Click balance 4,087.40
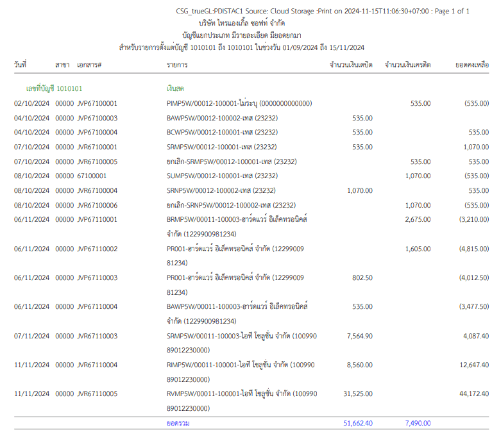The width and height of the screenshot is (501, 448). coord(476,336)
